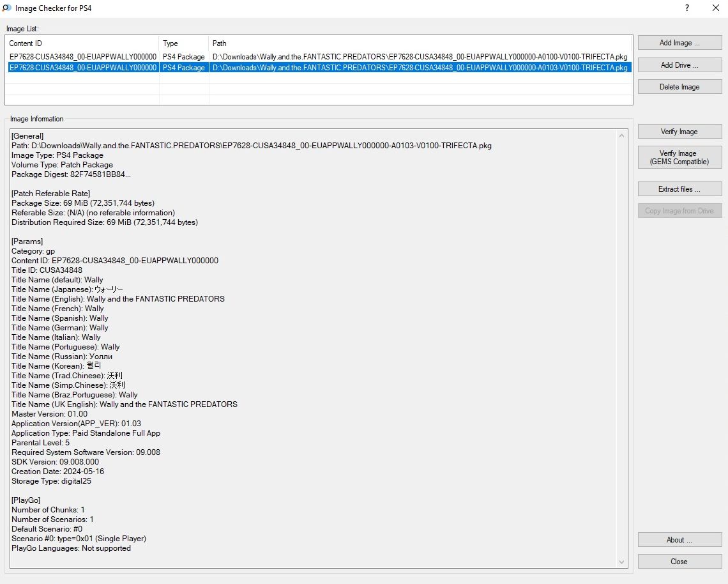
Task: Close the window with the X button
Action: (715, 8)
